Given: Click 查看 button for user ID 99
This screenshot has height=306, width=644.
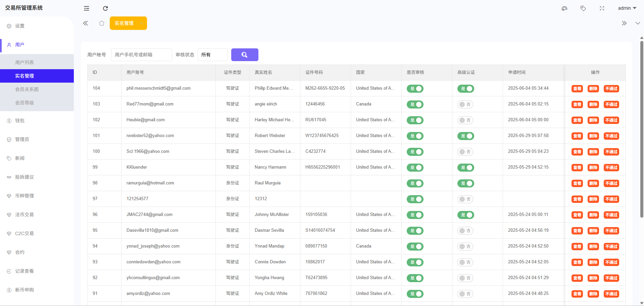Looking at the screenshot, I should pos(577,167).
